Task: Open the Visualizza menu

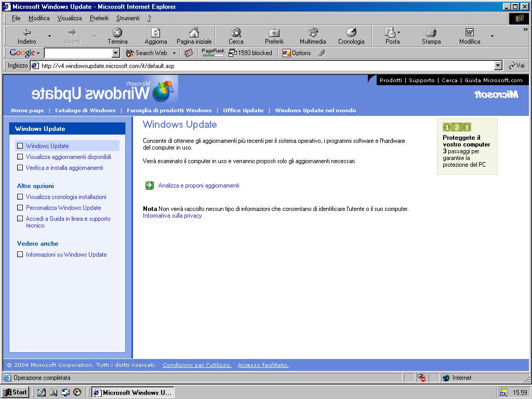Action: [70, 18]
